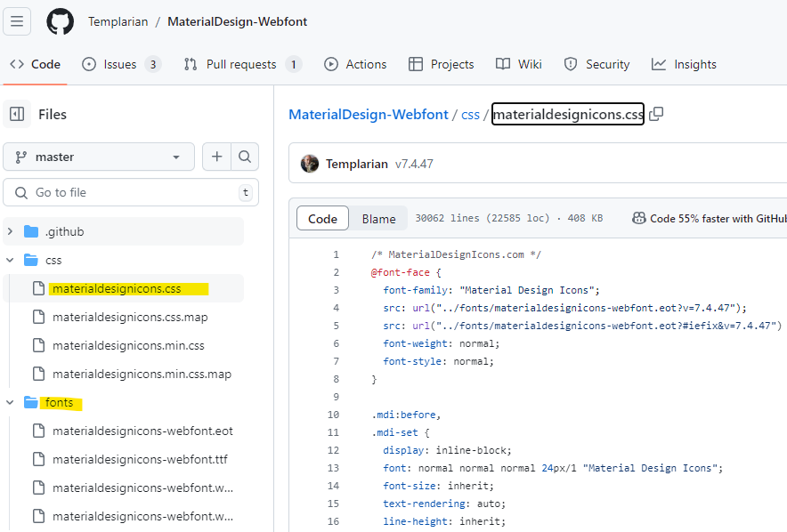The height and width of the screenshot is (532, 787).
Task: Open materialdesignicons-webfont.ttf file
Action: pos(140,460)
